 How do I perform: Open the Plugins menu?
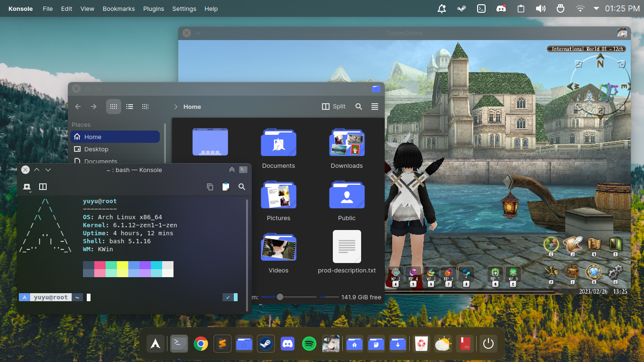pyautogui.click(x=154, y=8)
